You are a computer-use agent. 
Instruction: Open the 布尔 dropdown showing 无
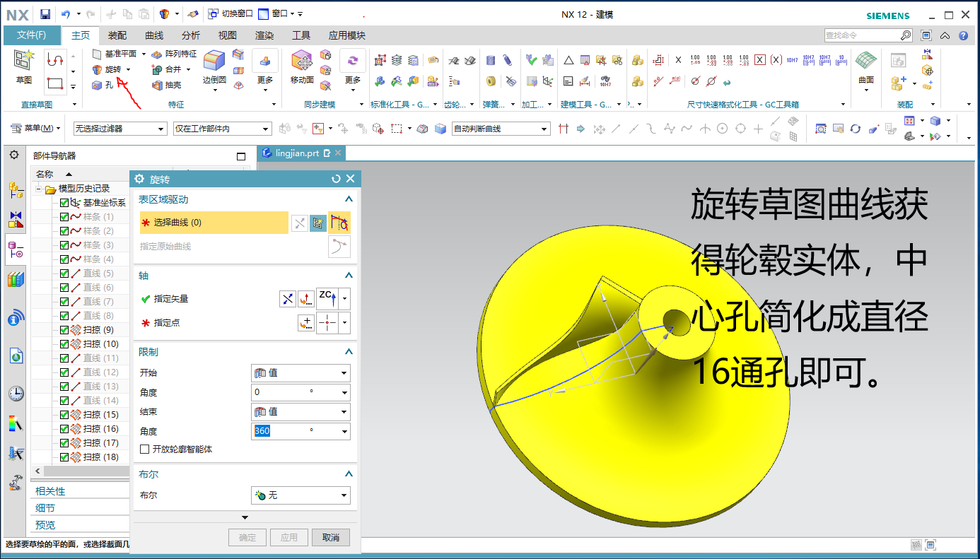(301, 495)
